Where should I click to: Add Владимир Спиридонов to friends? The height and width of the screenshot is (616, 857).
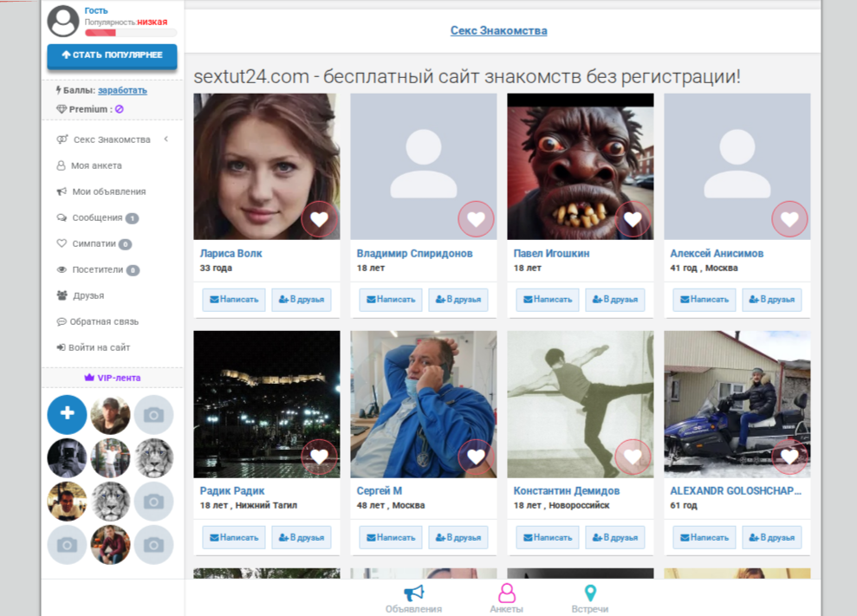[458, 300]
